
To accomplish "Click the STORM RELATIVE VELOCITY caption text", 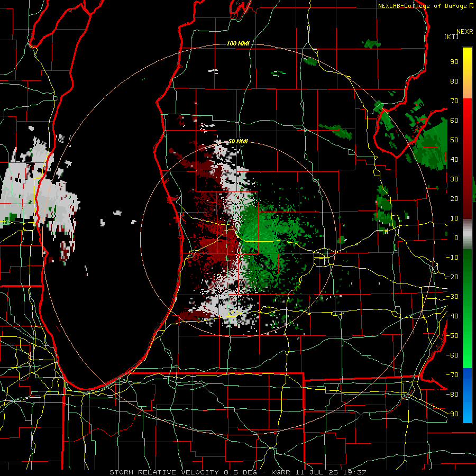I will coord(164,472).
